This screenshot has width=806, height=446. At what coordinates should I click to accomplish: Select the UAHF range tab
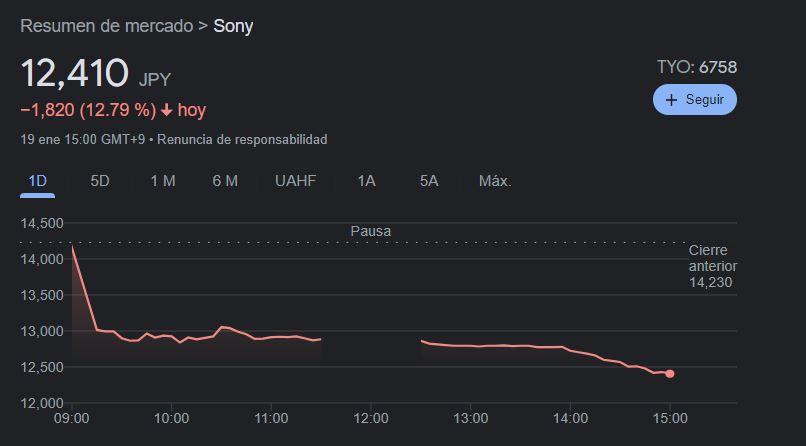(x=295, y=181)
